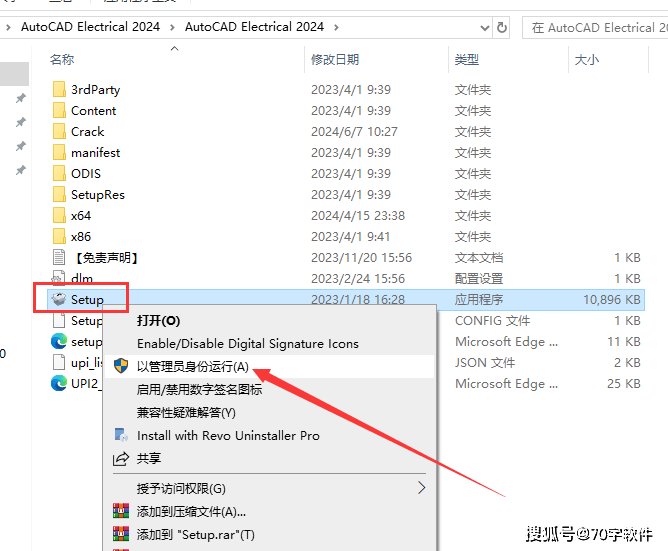Click the UPI2_ Microsoft Edge file icon

(x=59, y=383)
